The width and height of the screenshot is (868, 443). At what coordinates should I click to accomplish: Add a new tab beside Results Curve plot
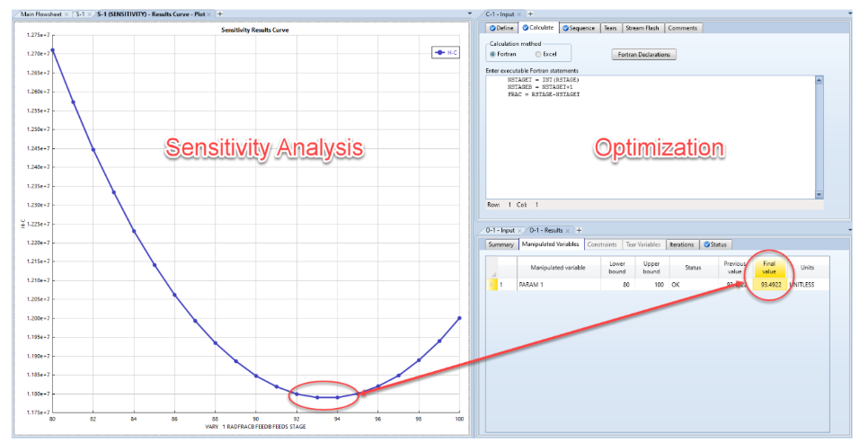(220, 13)
